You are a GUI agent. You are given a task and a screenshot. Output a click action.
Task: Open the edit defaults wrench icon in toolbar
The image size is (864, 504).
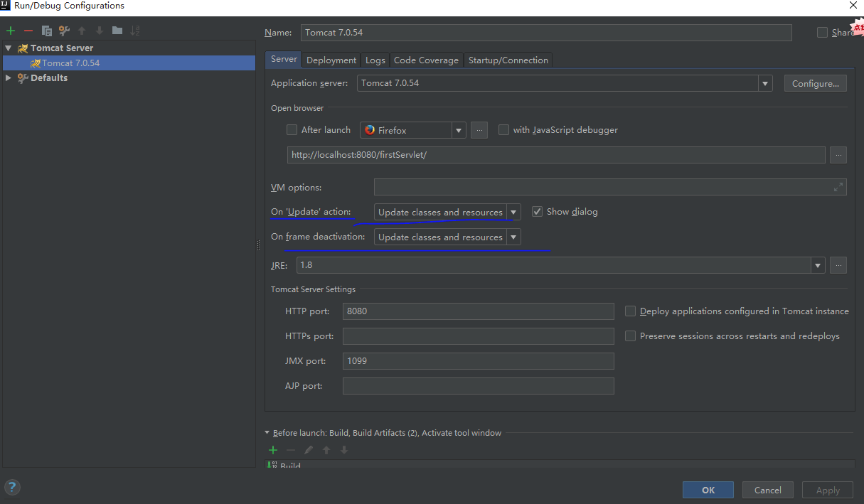[x=65, y=31]
